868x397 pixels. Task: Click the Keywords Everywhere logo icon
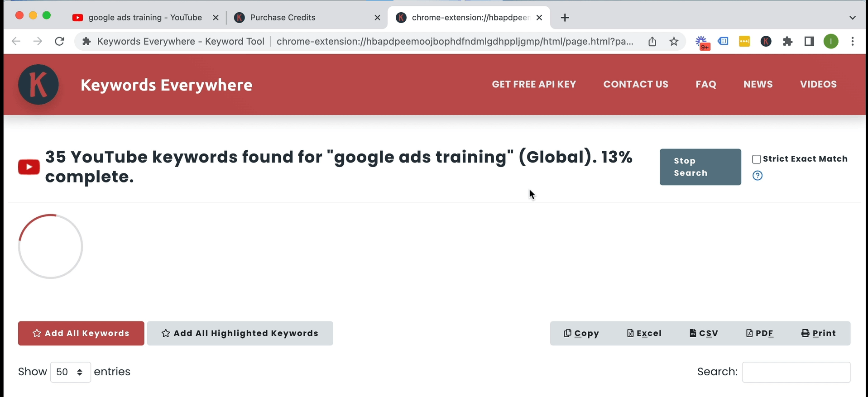[x=38, y=85]
